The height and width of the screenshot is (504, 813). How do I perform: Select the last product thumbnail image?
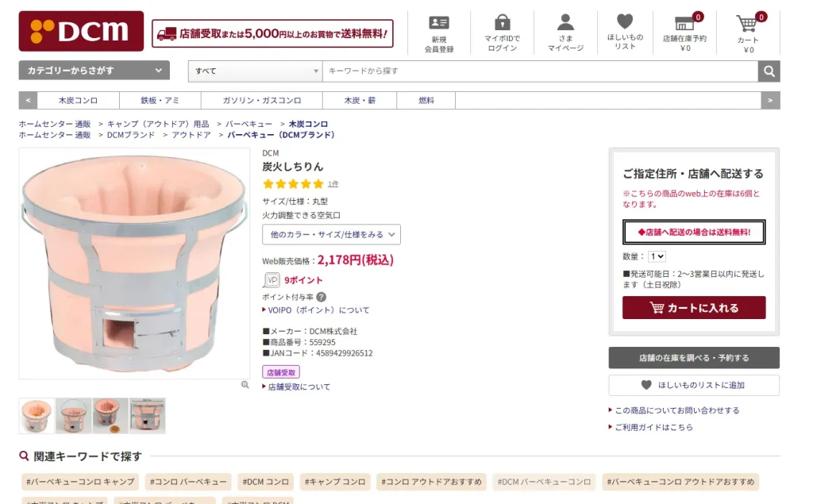[147, 415]
